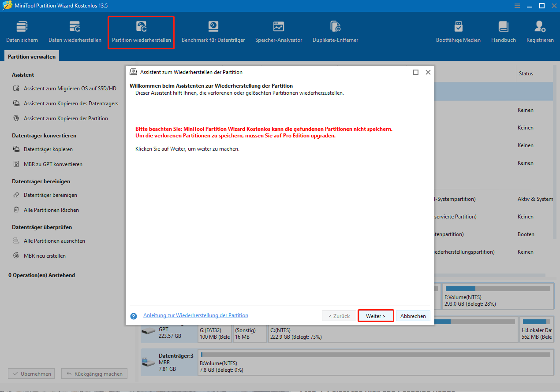560x392 pixels.
Task: Click the help question mark in the wizard
Action: (x=133, y=315)
